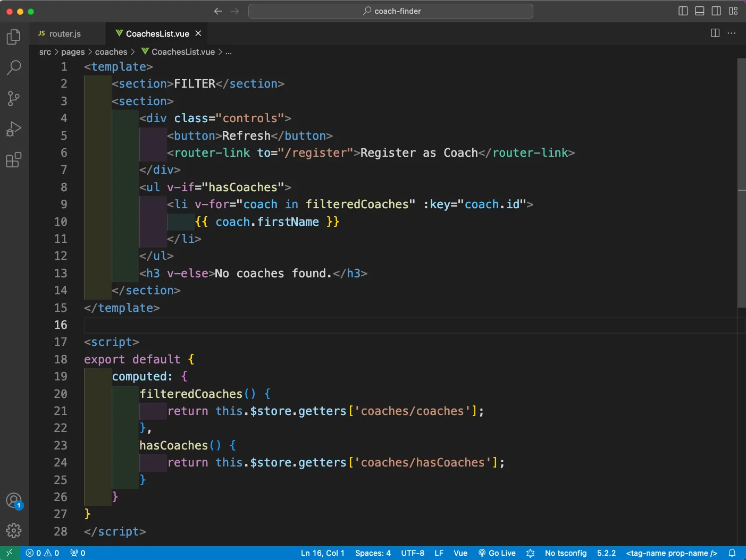Click export default on line 18
Image resolution: width=746 pixels, height=560 pixels.
click(x=132, y=359)
